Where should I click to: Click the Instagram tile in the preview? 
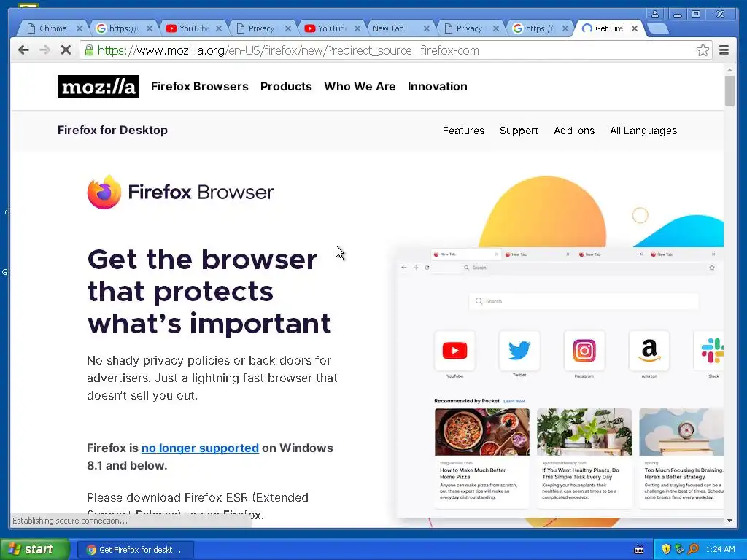pos(584,351)
